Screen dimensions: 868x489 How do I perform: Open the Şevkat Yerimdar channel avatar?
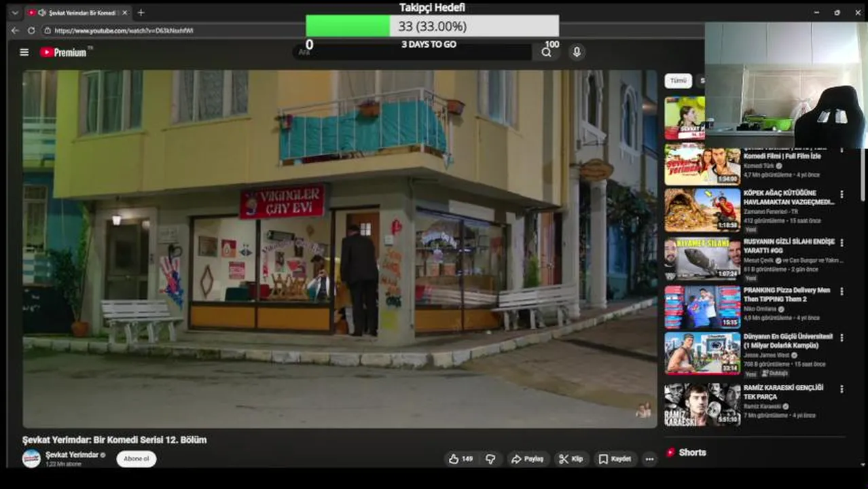click(x=31, y=458)
